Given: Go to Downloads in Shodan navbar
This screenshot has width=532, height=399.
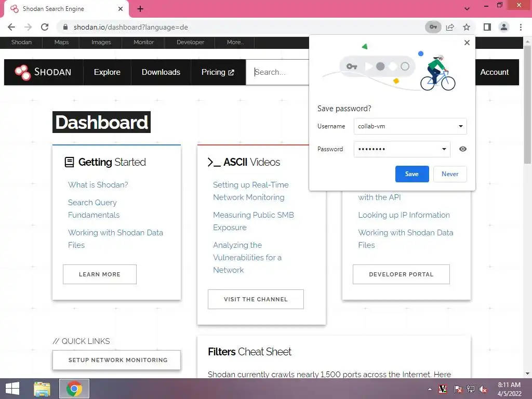Looking at the screenshot, I should pyautogui.click(x=161, y=72).
